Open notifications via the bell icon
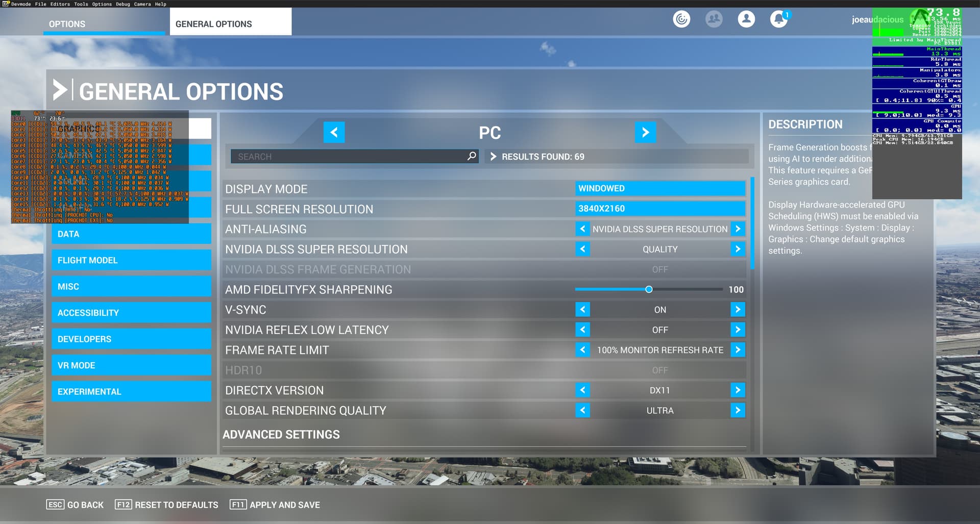 tap(778, 19)
